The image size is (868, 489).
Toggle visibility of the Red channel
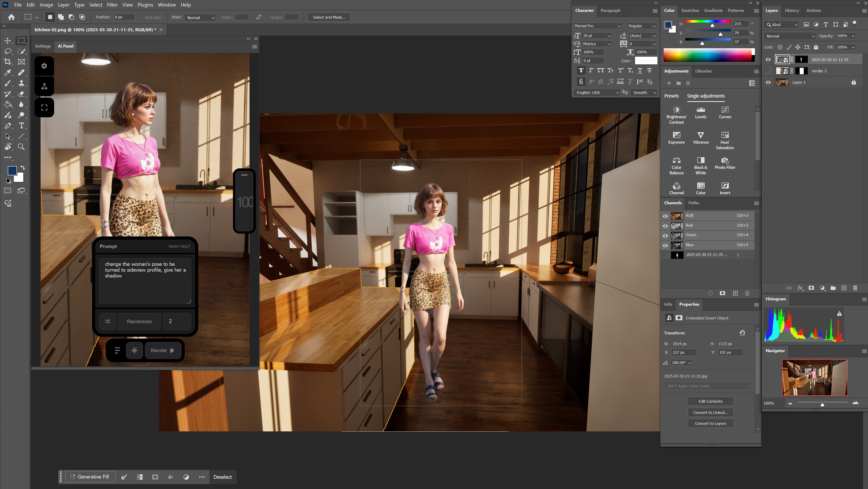[665, 225]
